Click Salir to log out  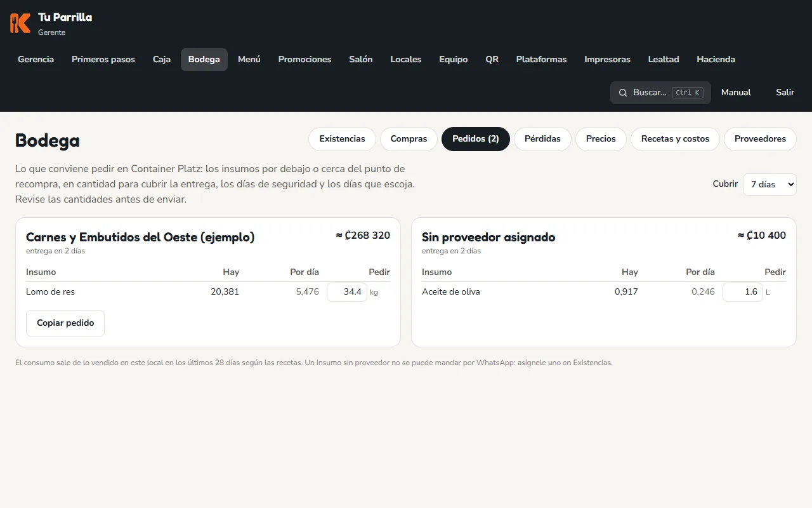point(785,93)
